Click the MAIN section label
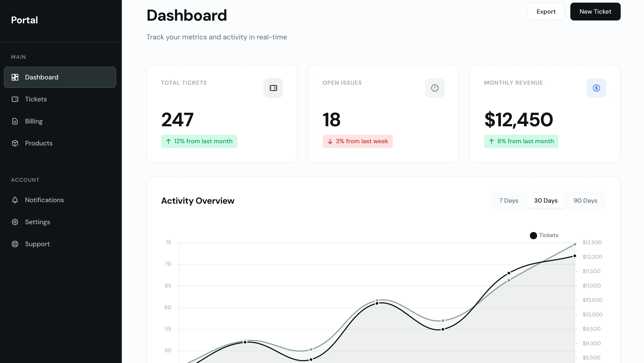This screenshot has width=644, height=363. click(18, 57)
